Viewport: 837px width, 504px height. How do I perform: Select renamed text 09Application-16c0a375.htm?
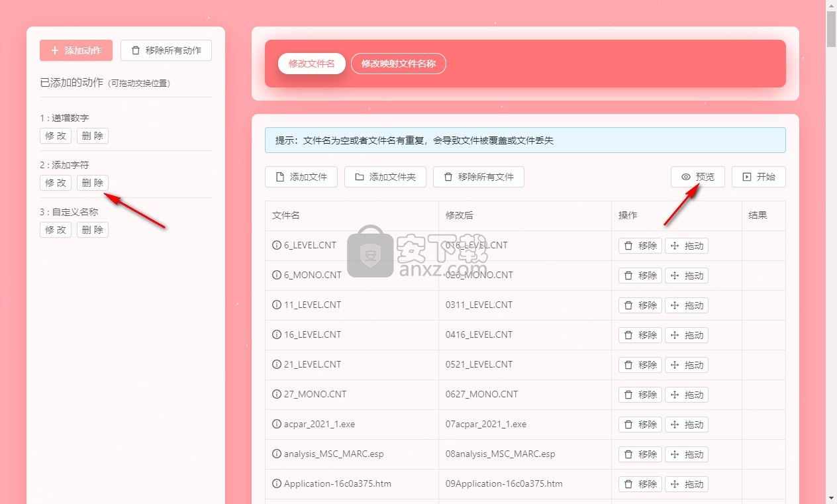tap(504, 483)
